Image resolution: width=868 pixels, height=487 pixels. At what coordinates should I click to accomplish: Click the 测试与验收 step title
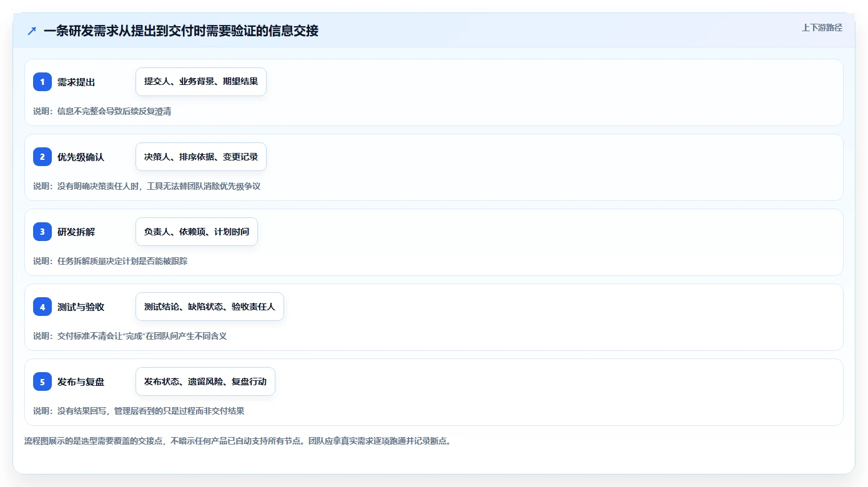click(x=81, y=307)
